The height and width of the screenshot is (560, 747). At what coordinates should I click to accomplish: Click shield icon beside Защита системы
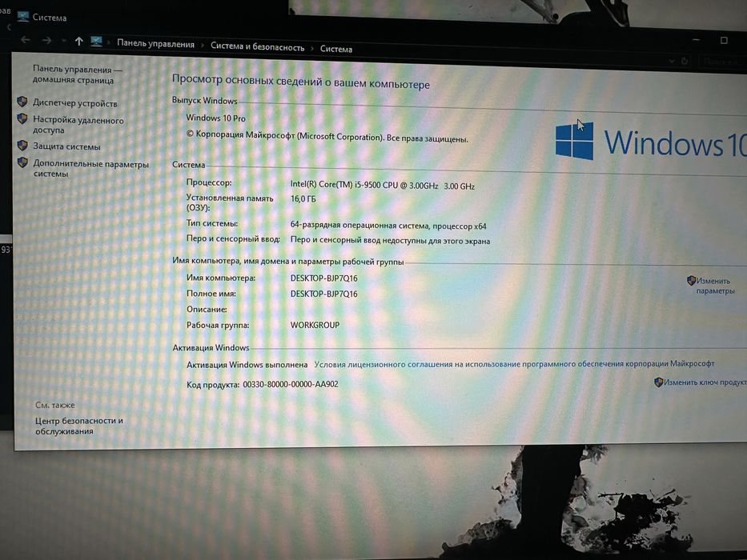22,146
